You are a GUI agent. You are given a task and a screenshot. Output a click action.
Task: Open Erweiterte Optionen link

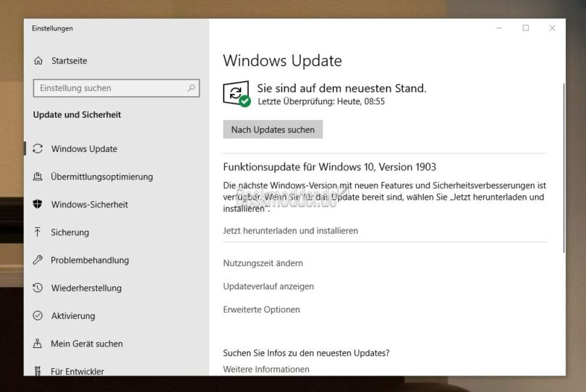[261, 310]
